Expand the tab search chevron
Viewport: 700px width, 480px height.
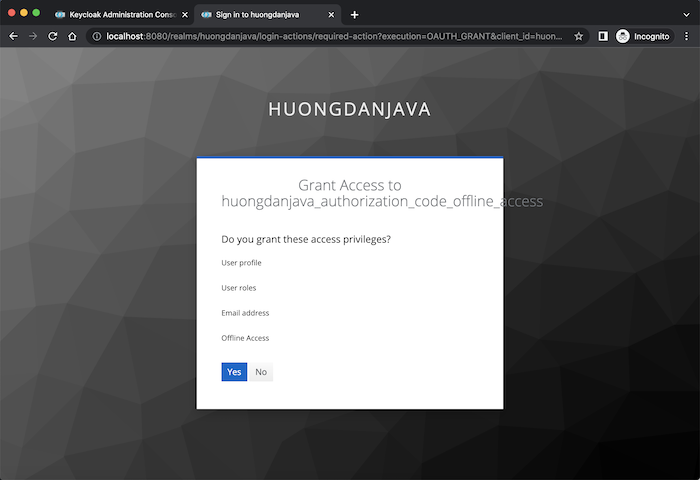687,15
